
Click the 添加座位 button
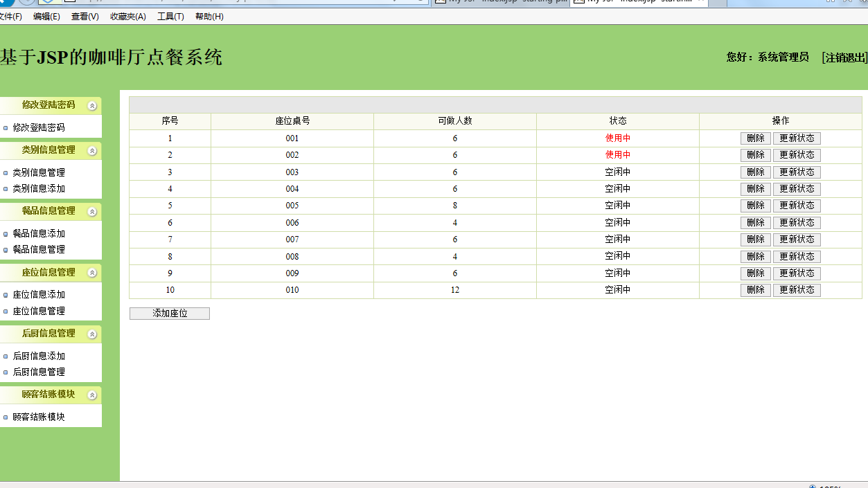[x=170, y=314]
